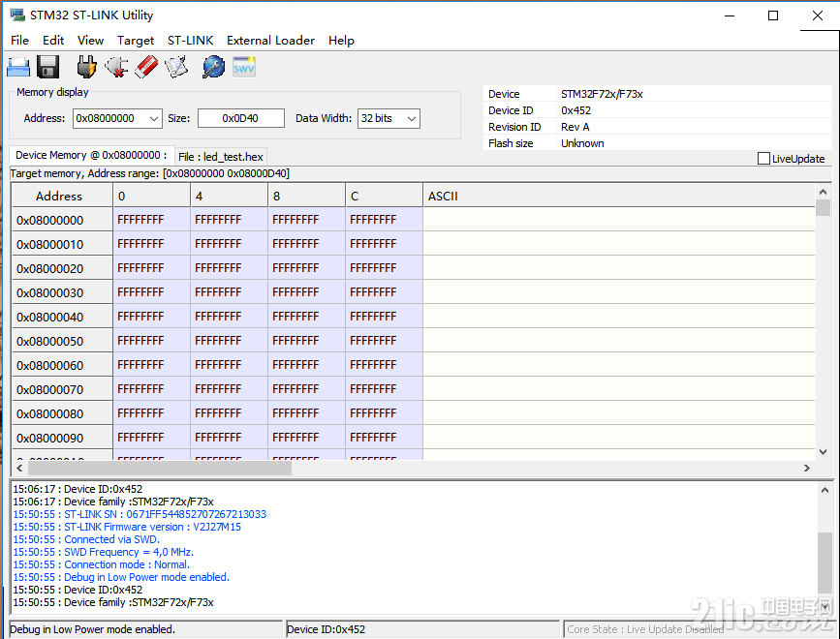Select address row 0x08000040
The width and height of the screenshot is (840, 639).
62,317
